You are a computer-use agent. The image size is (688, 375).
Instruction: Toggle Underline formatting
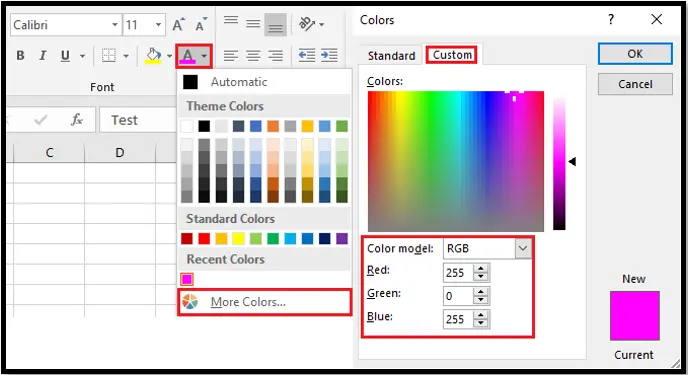tap(65, 56)
